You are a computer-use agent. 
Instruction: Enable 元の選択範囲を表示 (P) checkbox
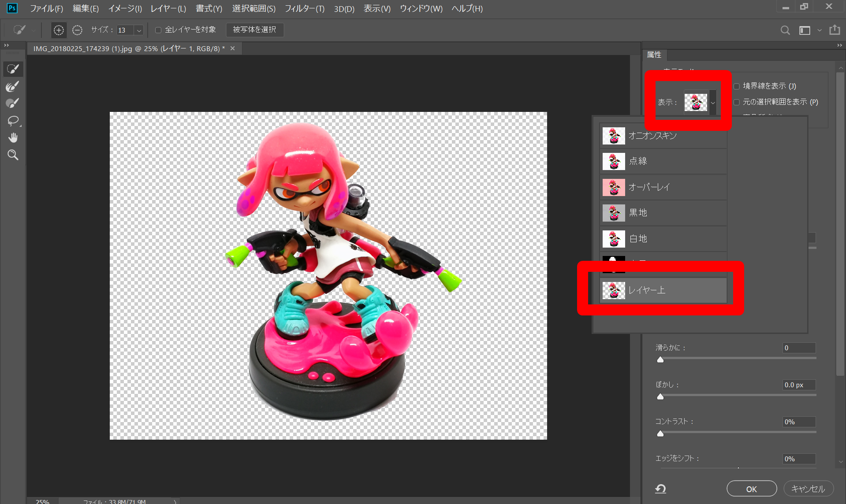736,102
